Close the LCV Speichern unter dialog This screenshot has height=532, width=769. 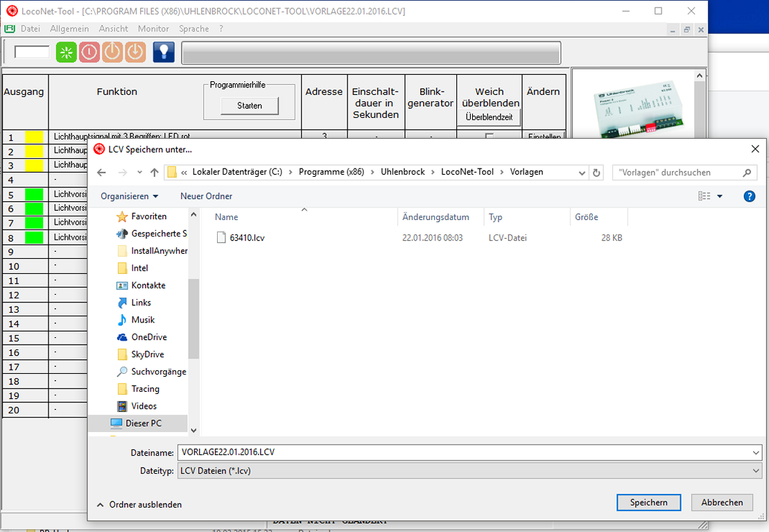point(755,149)
